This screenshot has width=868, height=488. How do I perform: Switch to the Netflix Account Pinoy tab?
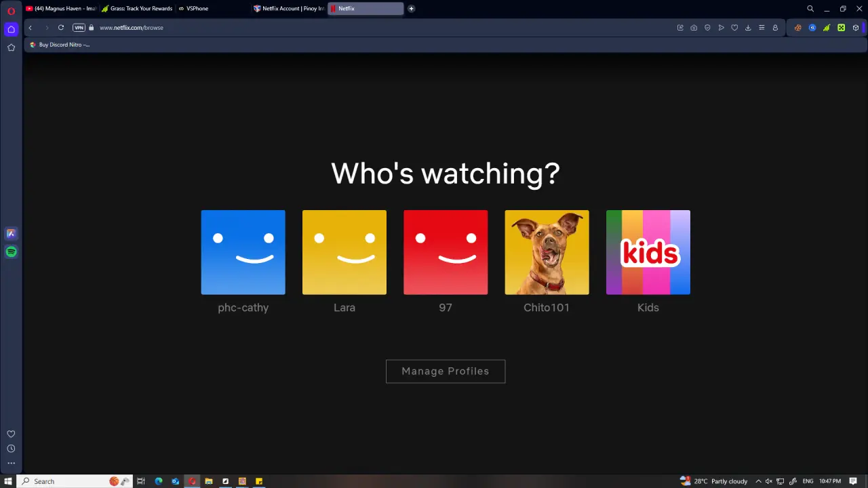pyautogui.click(x=288, y=9)
